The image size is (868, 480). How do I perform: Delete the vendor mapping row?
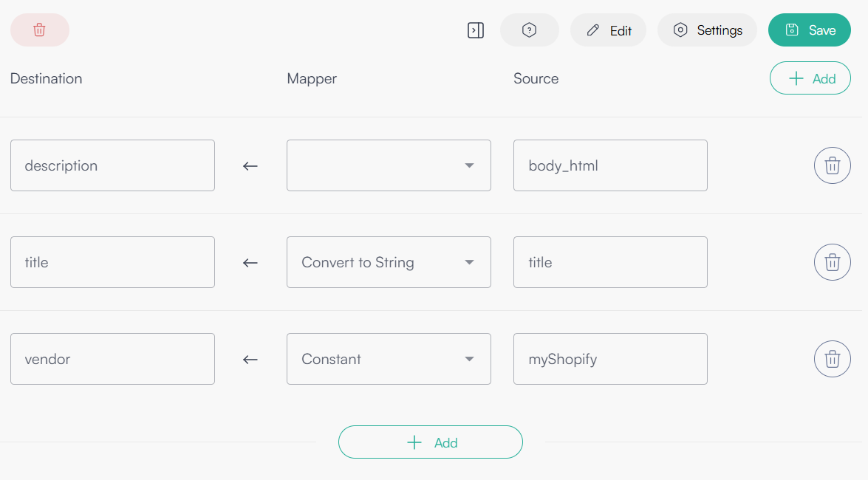[x=832, y=359]
